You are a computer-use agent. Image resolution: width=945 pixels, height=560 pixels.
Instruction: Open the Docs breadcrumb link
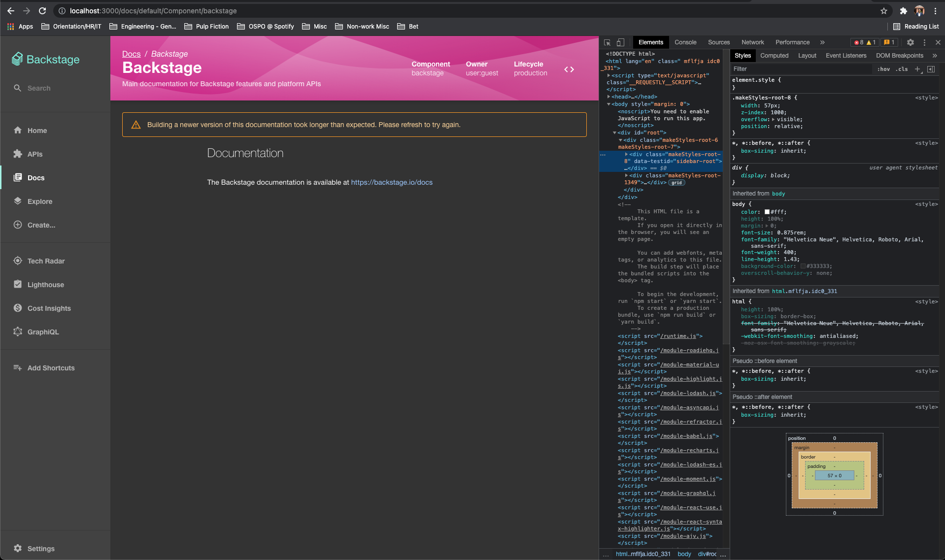tap(131, 54)
